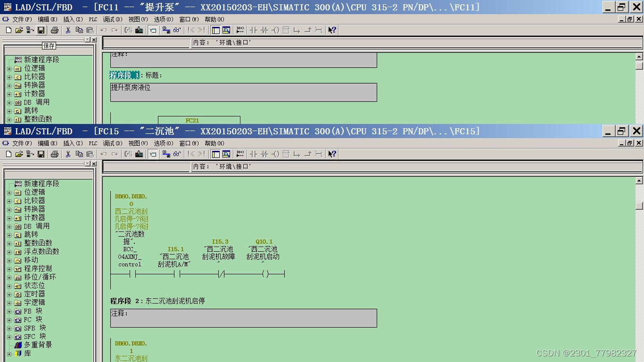Image resolution: width=644 pixels, height=362 pixels.
Task: Insert normally open contact from FC15 toolbar
Action: point(254,154)
